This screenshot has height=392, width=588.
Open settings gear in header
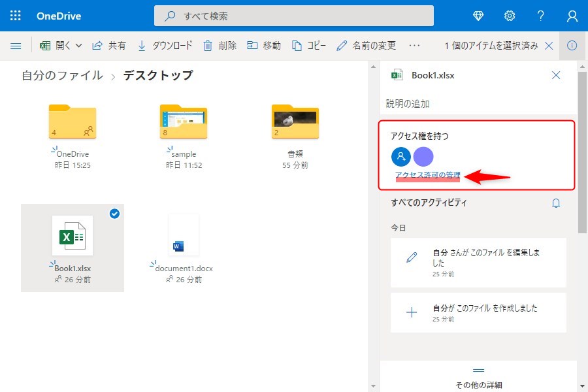(510, 16)
